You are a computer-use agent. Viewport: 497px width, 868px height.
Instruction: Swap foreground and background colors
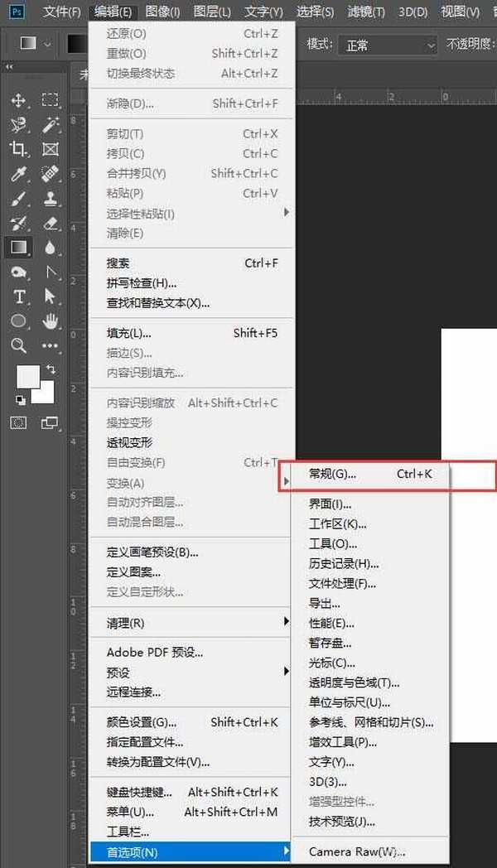tap(51, 369)
